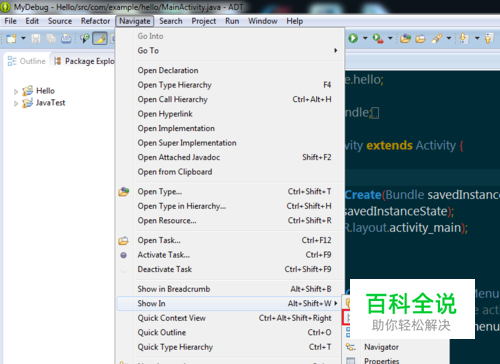
Task: Click the Next Annotation down arrow icon
Action: 464,38
